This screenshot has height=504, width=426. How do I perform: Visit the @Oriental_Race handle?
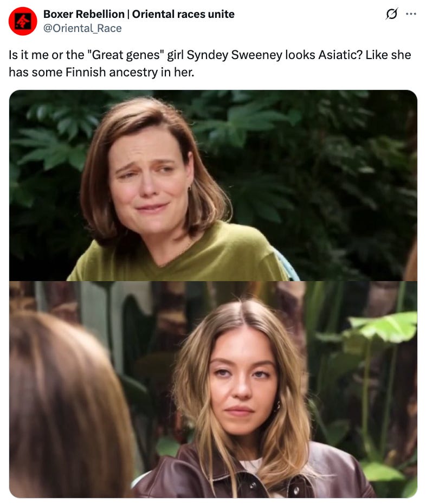(82, 28)
